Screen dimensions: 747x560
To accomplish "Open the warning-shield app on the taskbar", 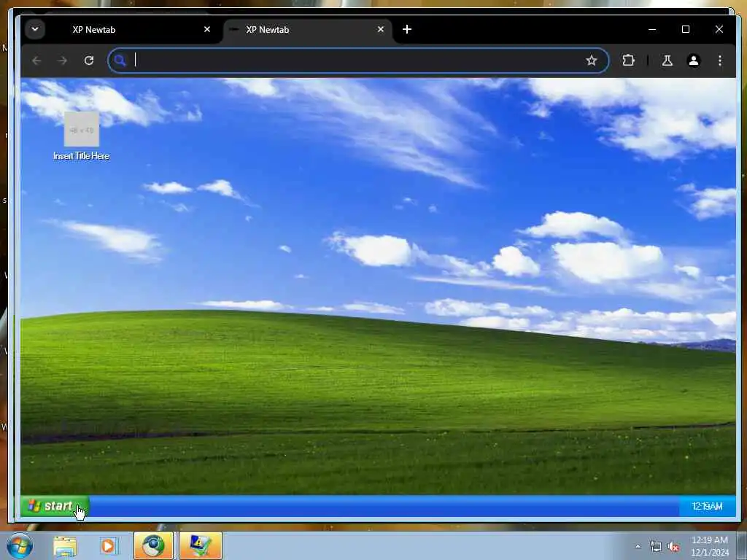I will coord(201,545).
